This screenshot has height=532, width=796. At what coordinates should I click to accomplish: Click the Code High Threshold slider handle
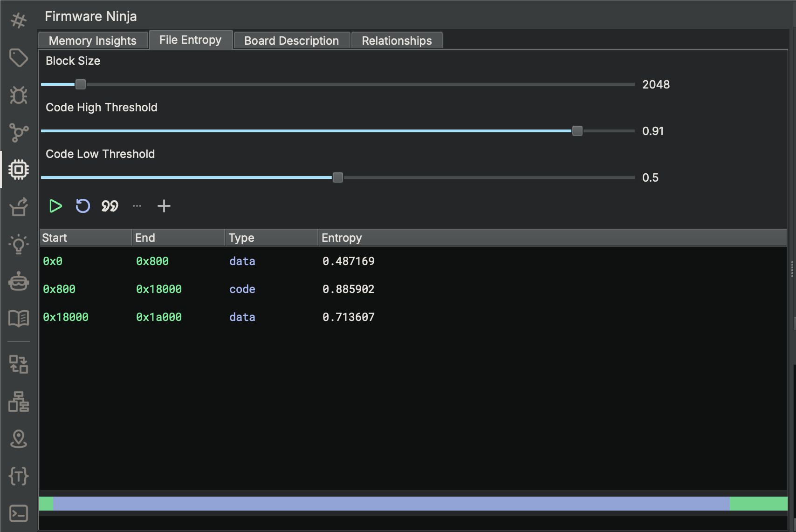pyautogui.click(x=577, y=131)
